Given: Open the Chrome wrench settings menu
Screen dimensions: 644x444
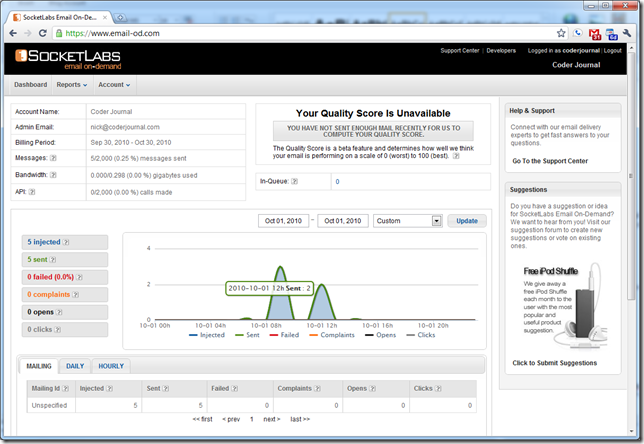Looking at the screenshot, I should coord(627,33).
